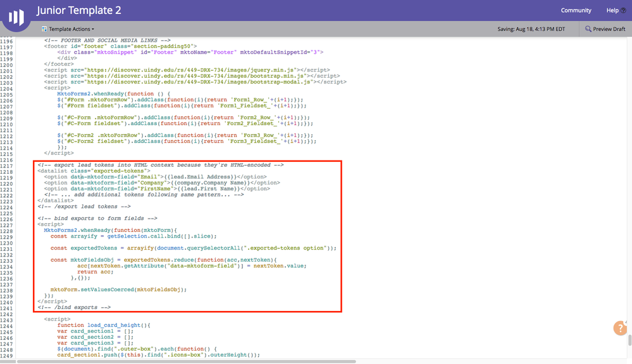The image size is (632, 364).
Task: Open the Help menu
Action: (616, 11)
